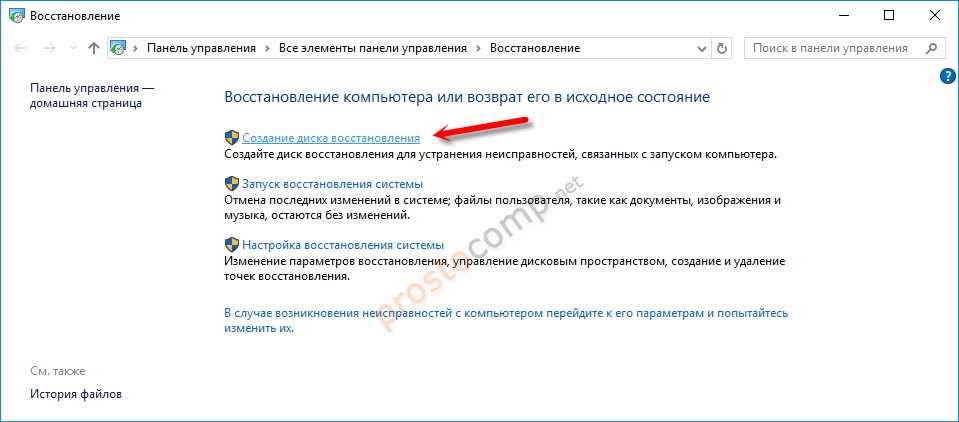
Task: Open 'Панель управления — домашняя страница' link
Action: point(92,96)
